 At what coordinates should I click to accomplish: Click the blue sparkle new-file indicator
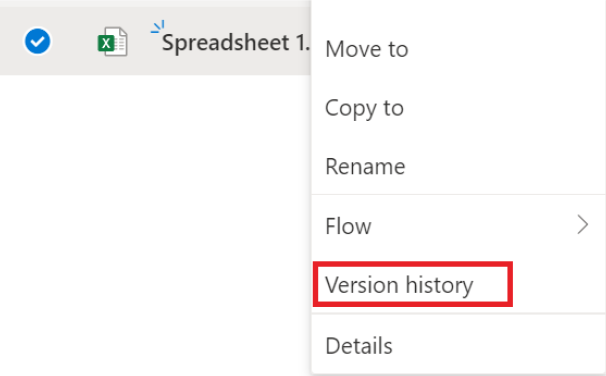[158, 27]
